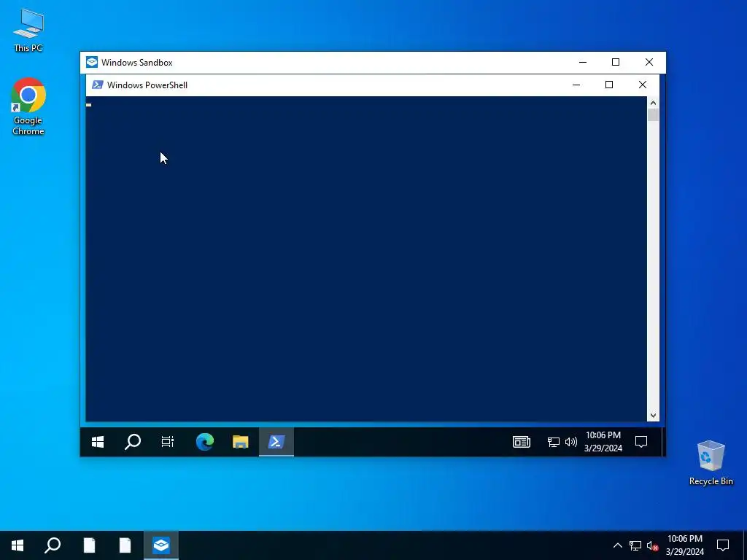Click PowerShell scrollbar down arrow
The width and height of the screenshot is (747, 560).
coord(653,416)
